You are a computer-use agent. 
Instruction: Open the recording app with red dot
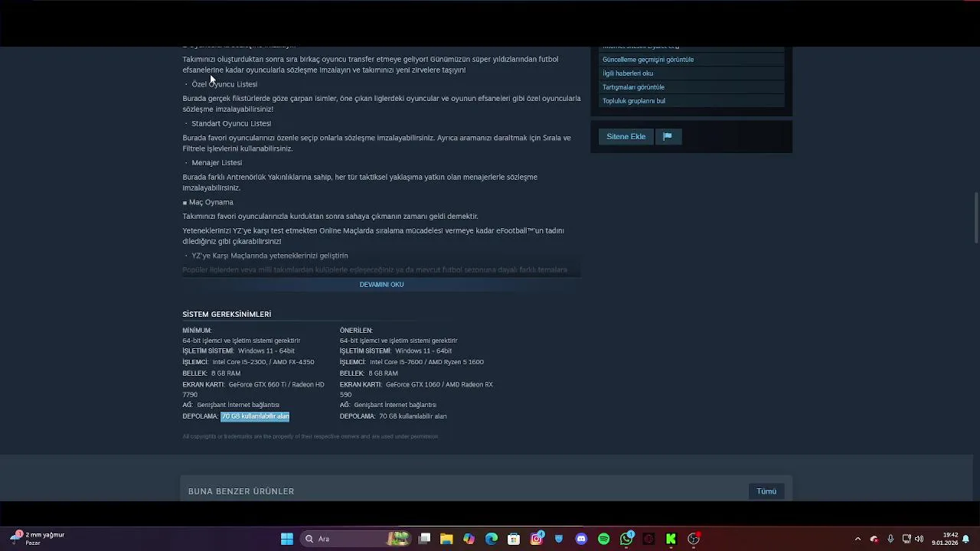[x=694, y=539]
